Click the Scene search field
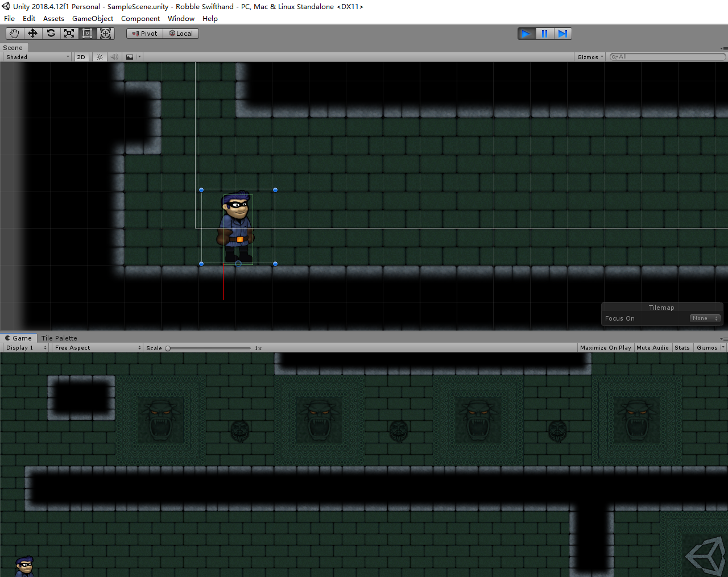 tap(667, 57)
